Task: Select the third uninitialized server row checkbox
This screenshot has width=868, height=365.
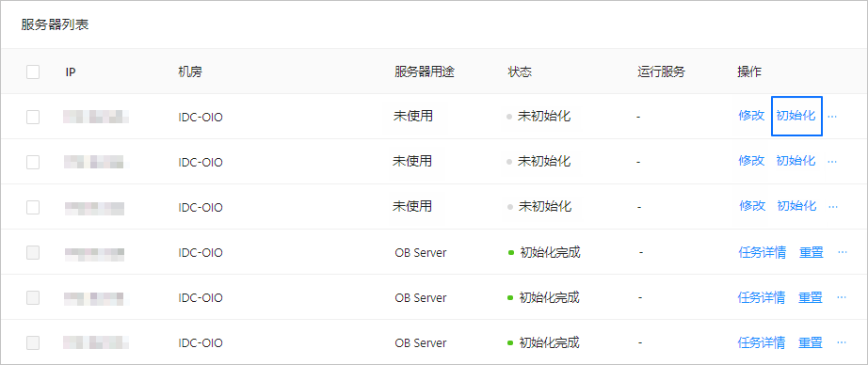Action: [33, 207]
